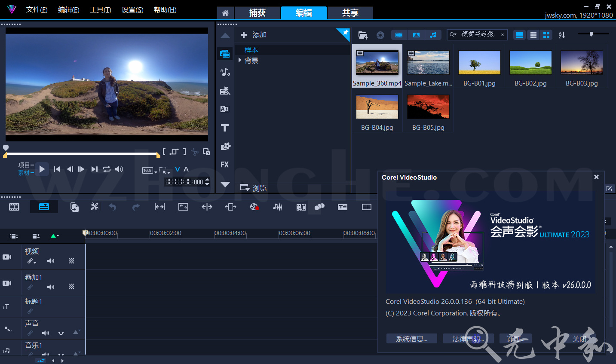This screenshot has width=616, height=364.
Task: Open the audio/music library panel
Action: coord(225,72)
